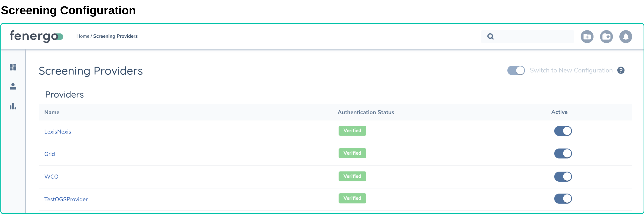Disable the LexisNexis active toggle

[x=563, y=131]
